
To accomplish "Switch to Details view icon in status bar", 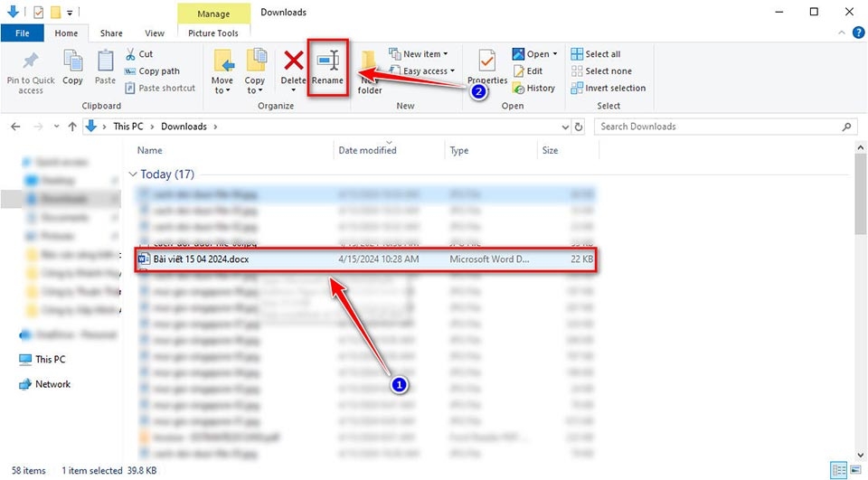I will point(838,471).
